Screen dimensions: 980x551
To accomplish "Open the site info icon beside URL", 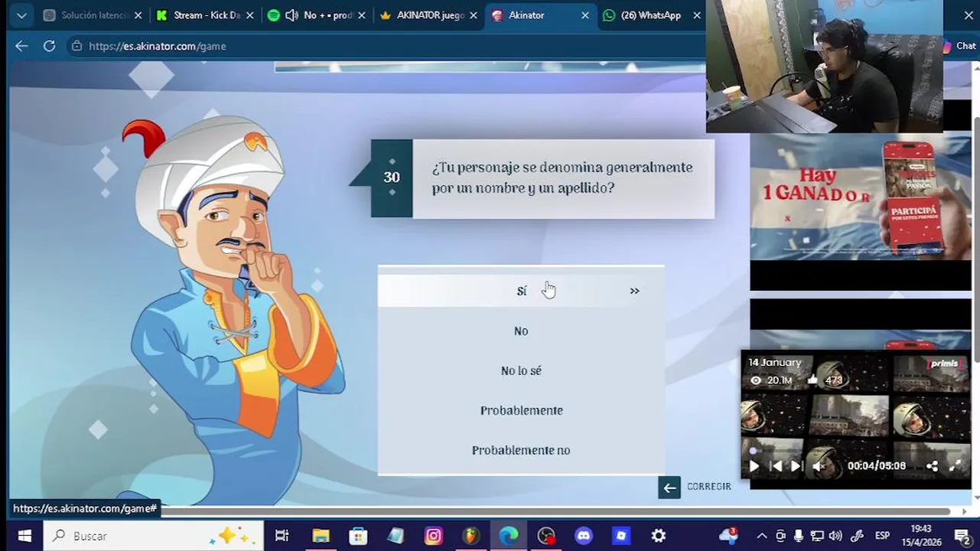I will click(x=77, y=46).
